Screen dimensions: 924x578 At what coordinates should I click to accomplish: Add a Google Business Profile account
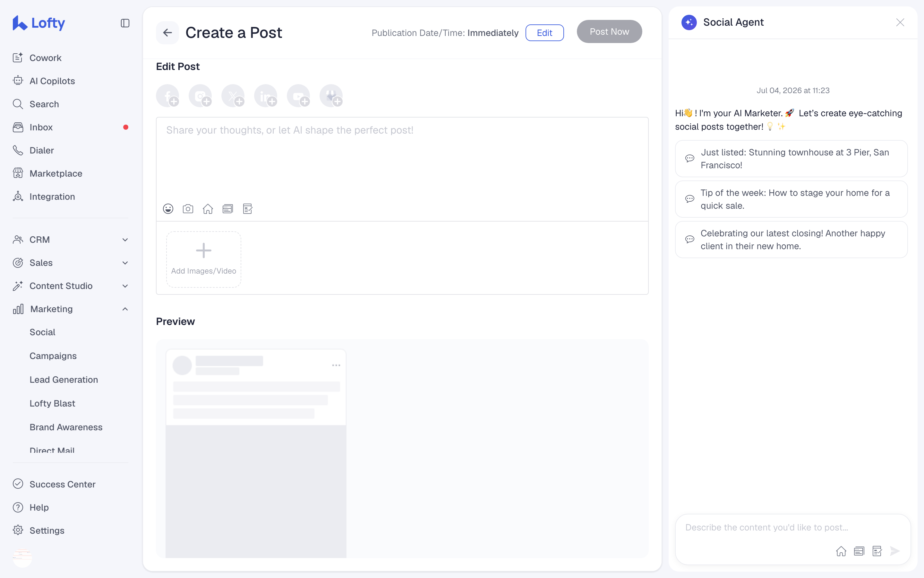331,96
